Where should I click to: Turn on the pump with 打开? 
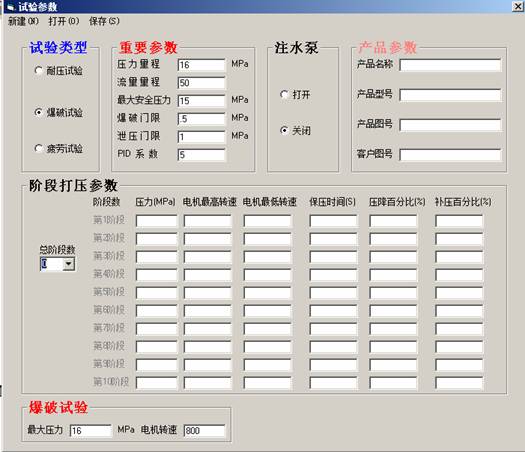(284, 95)
